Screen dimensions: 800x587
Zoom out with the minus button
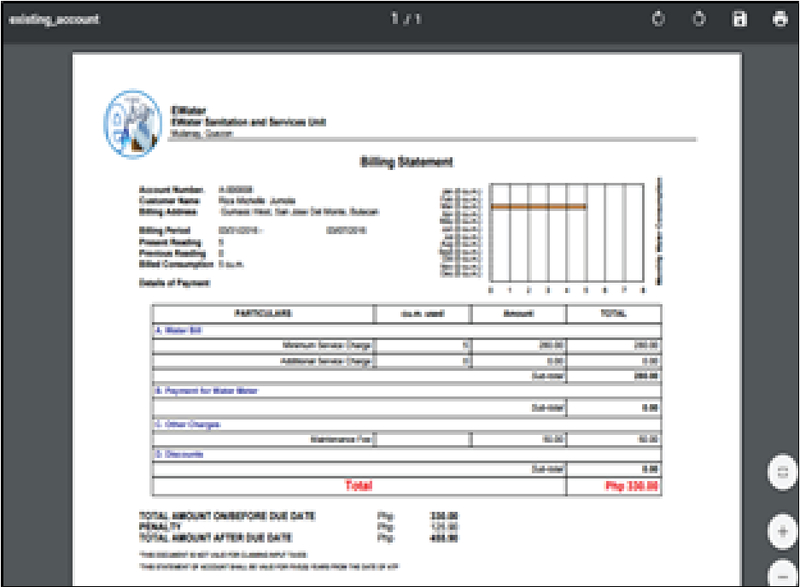(x=781, y=573)
